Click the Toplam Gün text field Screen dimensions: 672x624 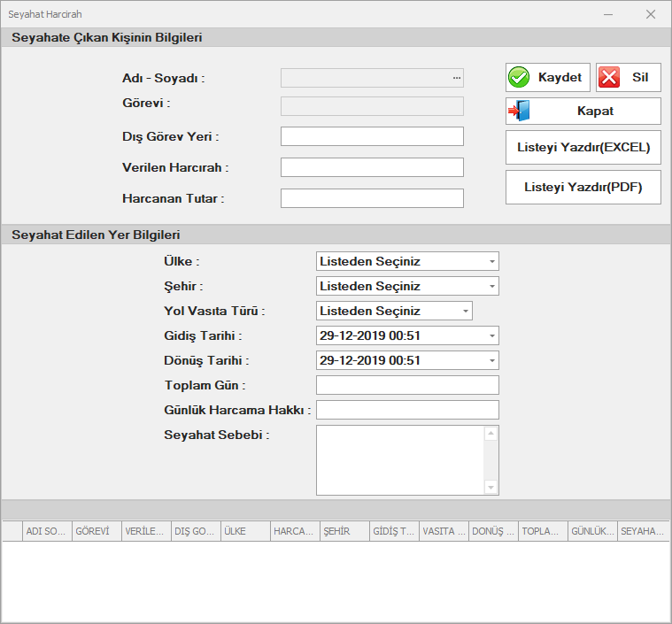pyautogui.click(x=407, y=385)
